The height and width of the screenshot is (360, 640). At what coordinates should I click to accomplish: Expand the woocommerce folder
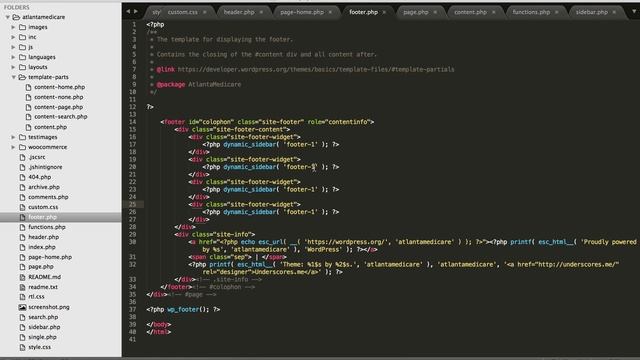pyautogui.click(x=13, y=147)
